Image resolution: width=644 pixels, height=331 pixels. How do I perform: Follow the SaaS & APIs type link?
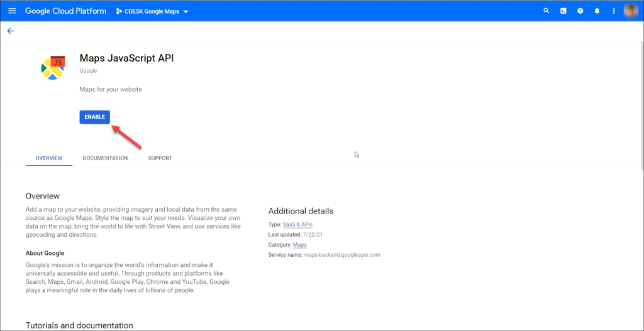(297, 224)
